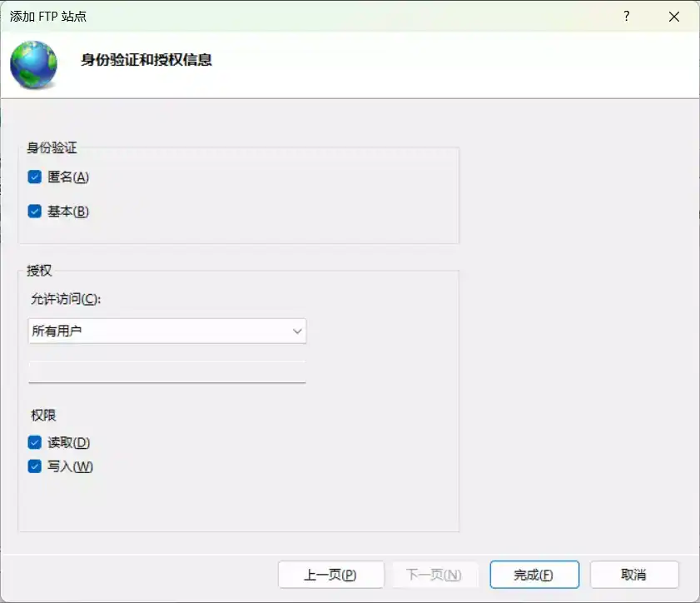700x603 pixels.
Task: Toggle the 匿名(A) authentication checkbox
Action: [x=34, y=177]
